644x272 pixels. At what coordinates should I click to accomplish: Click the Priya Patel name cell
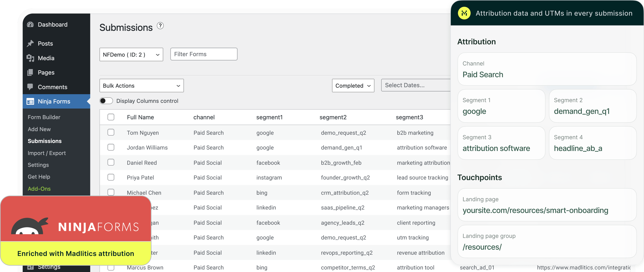pyautogui.click(x=141, y=177)
